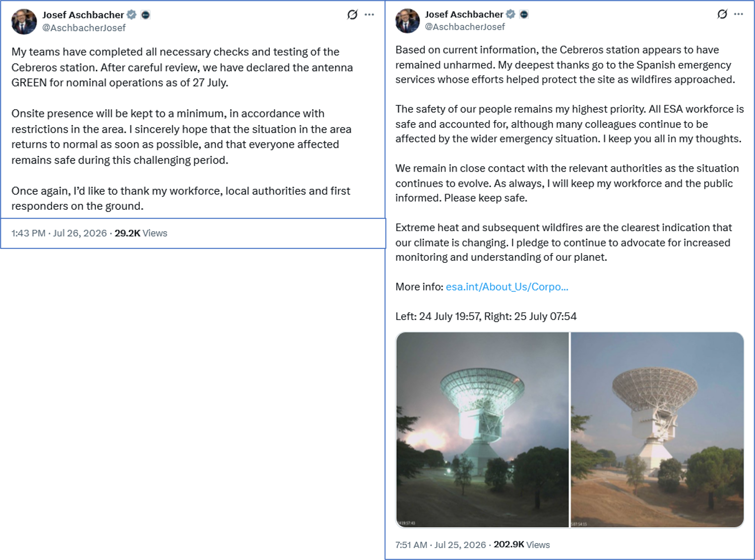Click the Jul 26, 2026 timestamp
The height and width of the screenshot is (560, 755).
pyautogui.click(x=80, y=233)
